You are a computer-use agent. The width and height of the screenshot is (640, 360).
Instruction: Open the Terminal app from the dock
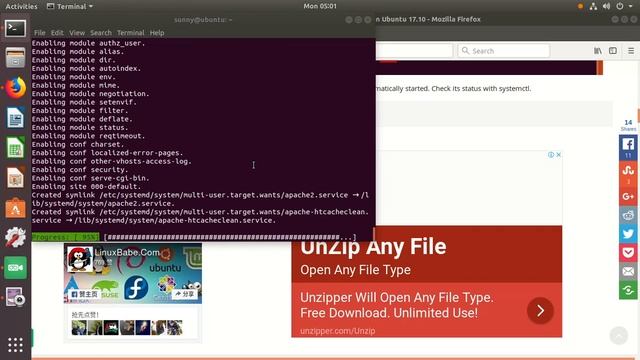[15, 29]
